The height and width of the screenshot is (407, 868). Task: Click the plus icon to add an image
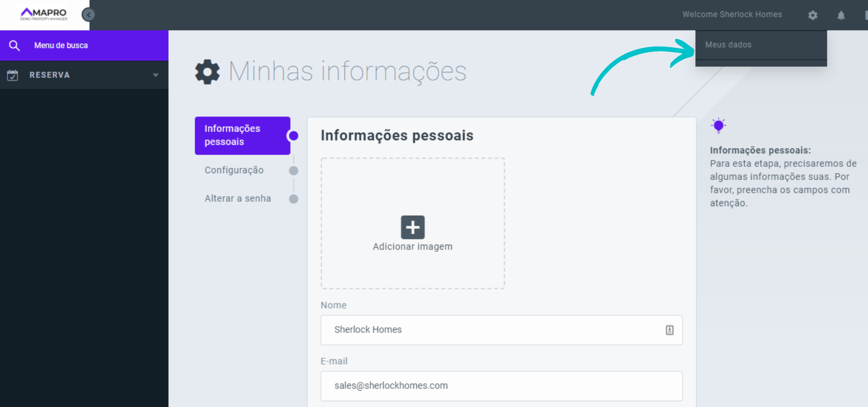tap(412, 227)
